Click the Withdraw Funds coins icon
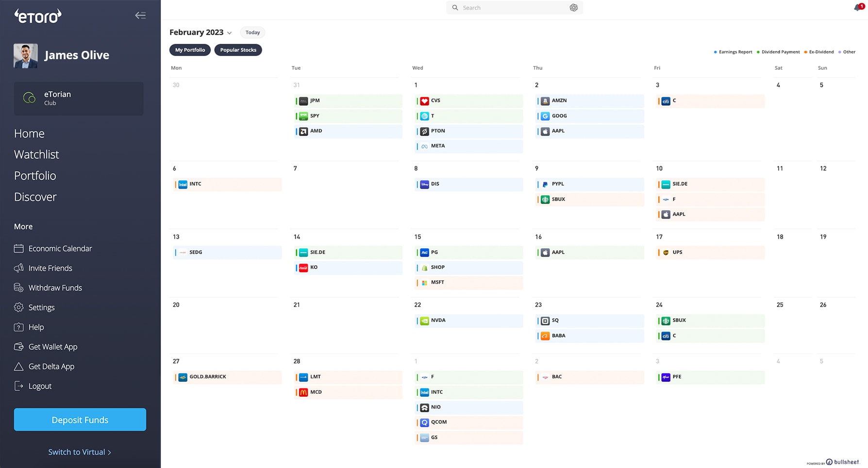The image size is (868, 468). (18, 288)
